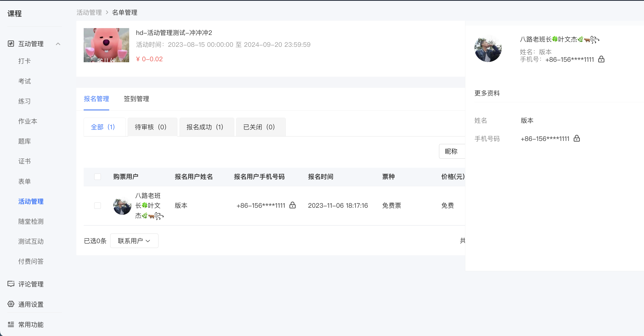Open 随堂检测 in sidebar
The height and width of the screenshot is (336, 644).
tap(31, 221)
